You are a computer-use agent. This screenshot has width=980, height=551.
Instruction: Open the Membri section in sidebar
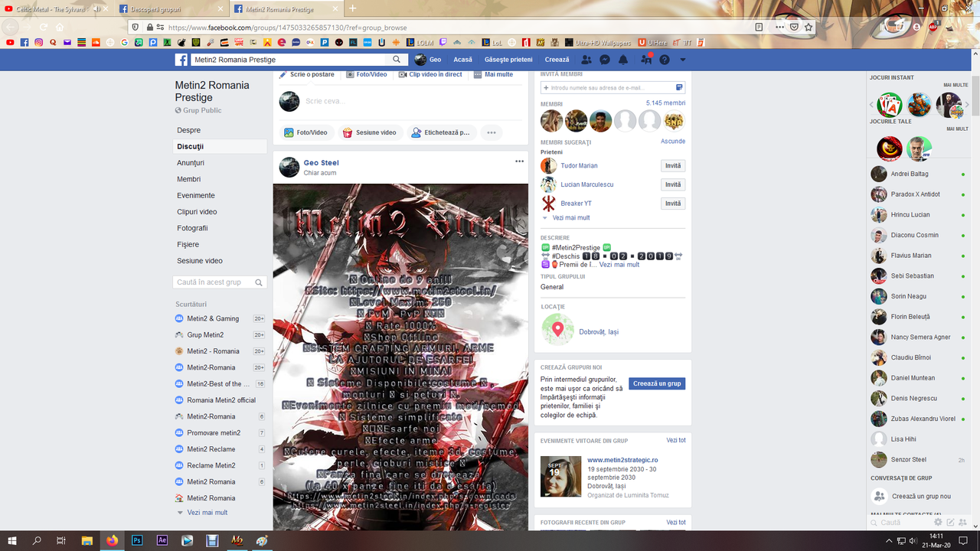(x=220, y=179)
